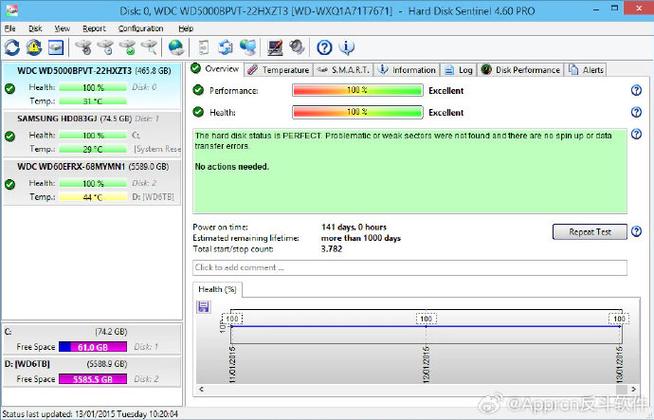Click the 44 °C yellow temperature bar

pos(93,197)
